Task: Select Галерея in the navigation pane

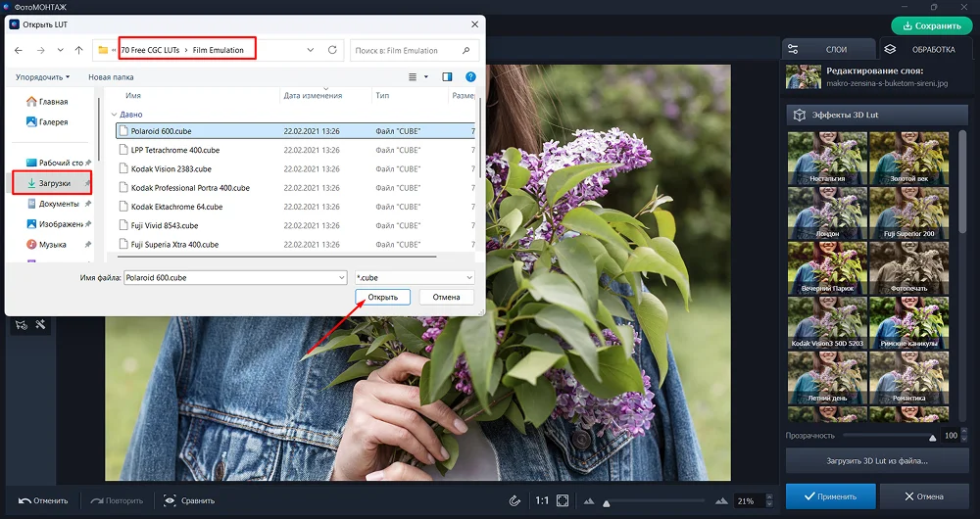Action: pos(48,121)
